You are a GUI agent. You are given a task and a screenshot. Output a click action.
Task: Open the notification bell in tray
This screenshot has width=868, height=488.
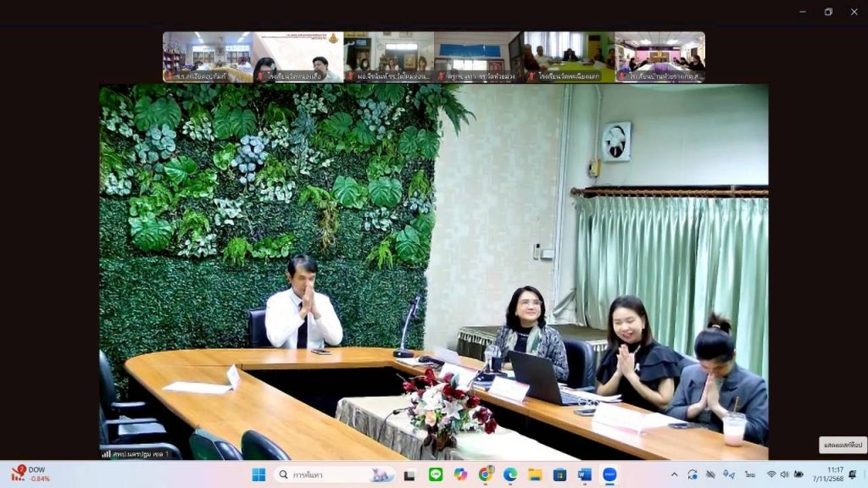(x=852, y=474)
